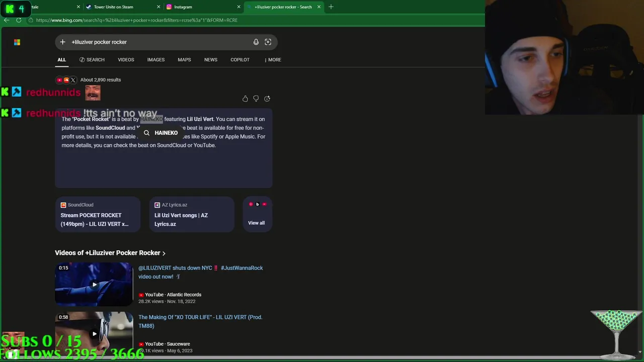This screenshot has height=362, width=644.
Task: Open the SEARCH tab
Action: coord(92,60)
